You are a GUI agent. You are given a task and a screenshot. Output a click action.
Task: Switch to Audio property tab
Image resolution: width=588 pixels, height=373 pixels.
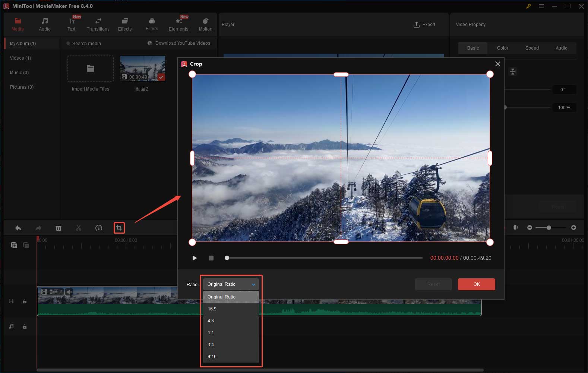pyautogui.click(x=561, y=48)
